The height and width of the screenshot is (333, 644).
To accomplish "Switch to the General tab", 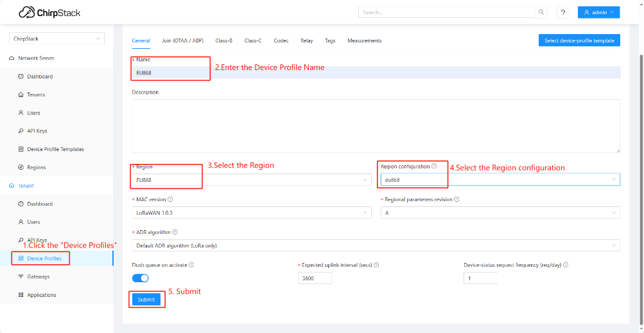I will (x=141, y=40).
